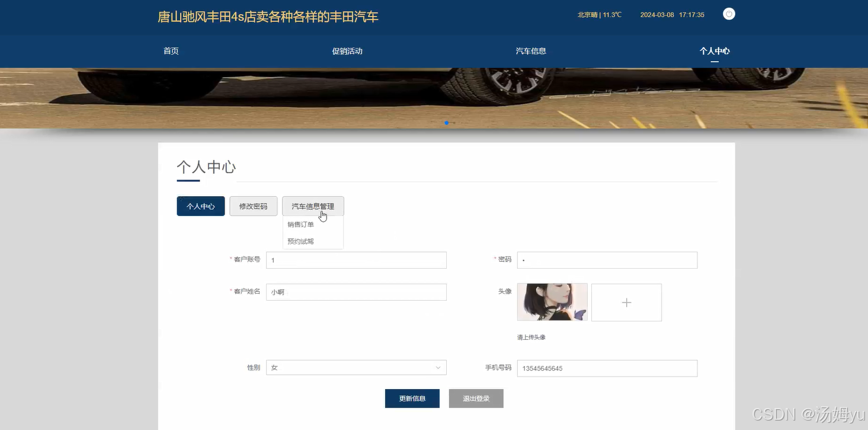Open 汽车信息 in the navigation bar
This screenshot has height=430, width=868.
[x=531, y=51]
